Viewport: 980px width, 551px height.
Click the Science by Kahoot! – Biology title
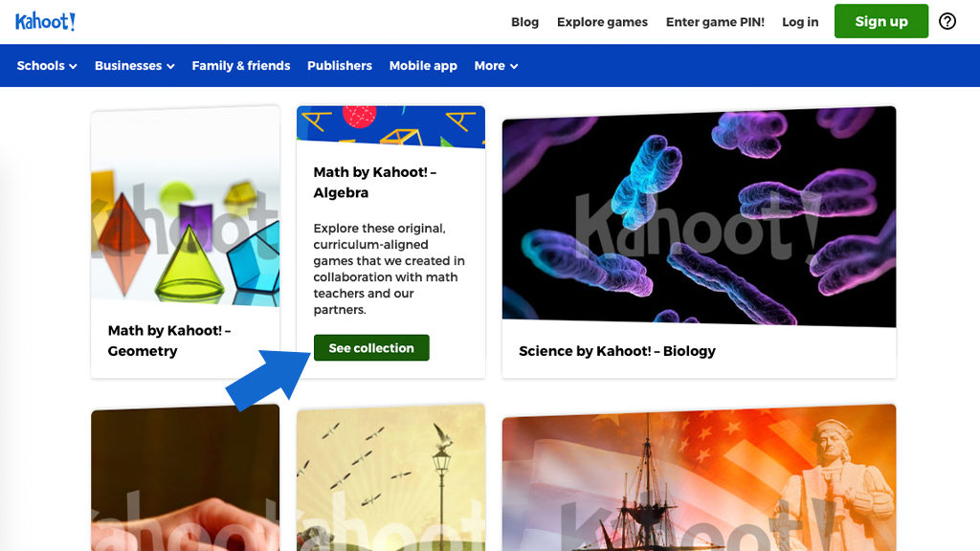click(617, 351)
